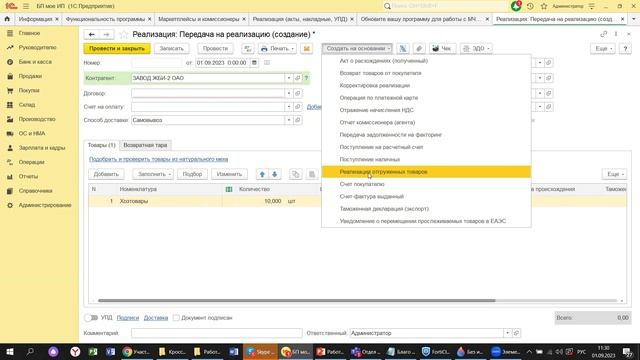Switch to Функциональность программы tab
This screenshot has height=360, width=640.
105,19
